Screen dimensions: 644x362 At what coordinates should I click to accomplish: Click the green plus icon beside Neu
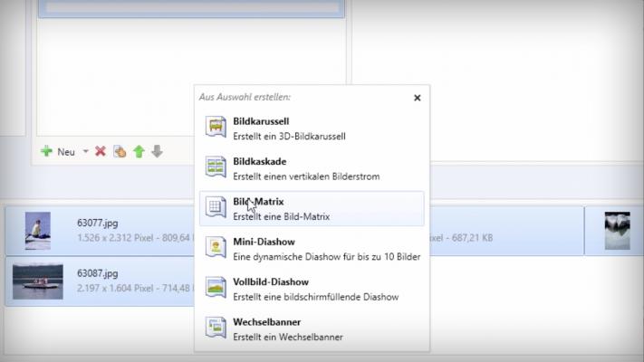tap(47, 152)
